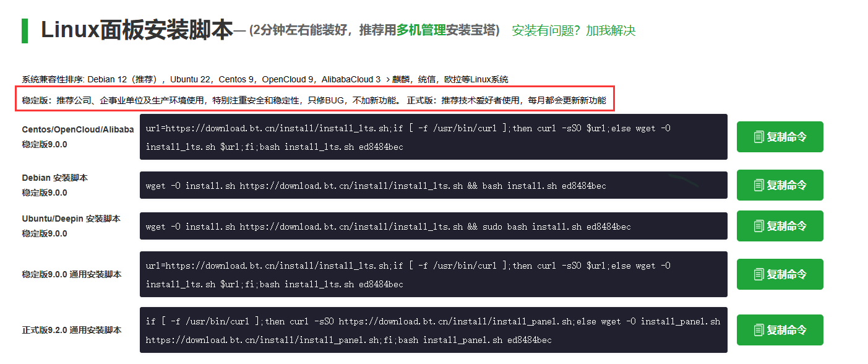Copy the 稳定版9.0.0 通用安装脚本 command
Image resolution: width=868 pixels, height=364 pixels.
tap(780, 274)
